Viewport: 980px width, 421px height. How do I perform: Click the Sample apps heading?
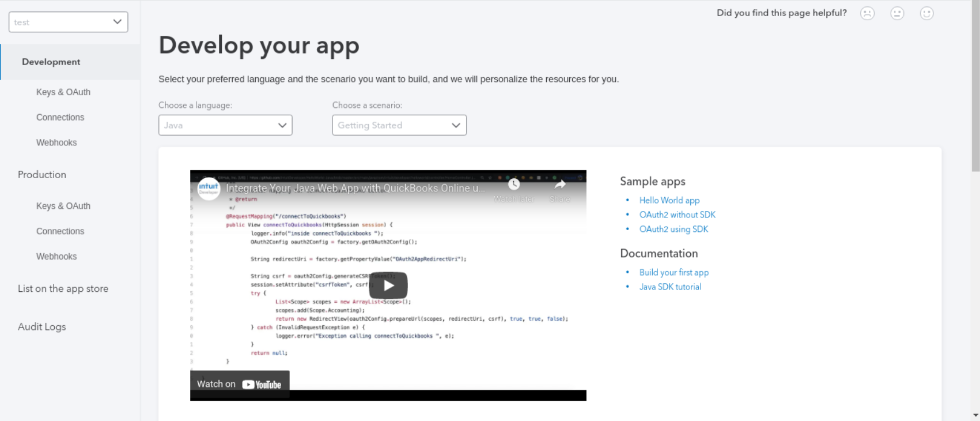point(653,182)
